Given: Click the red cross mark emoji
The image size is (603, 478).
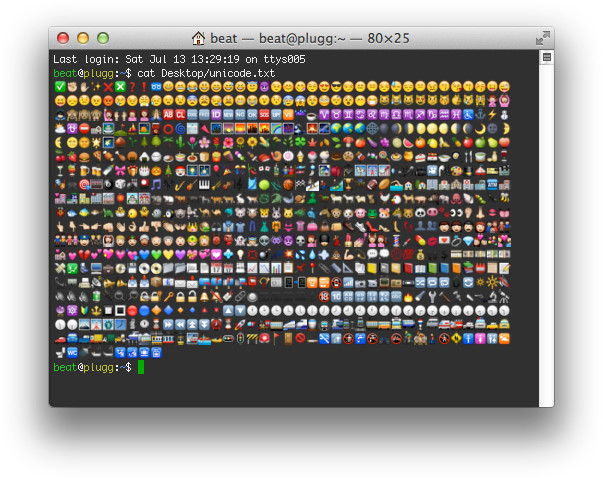Looking at the screenshot, I should 108,87.
